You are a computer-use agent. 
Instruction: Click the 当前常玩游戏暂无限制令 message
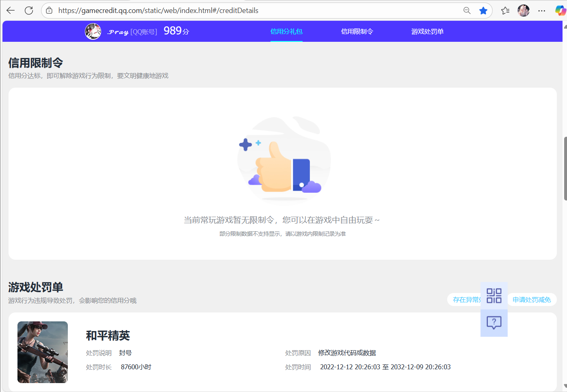(282, 220)
